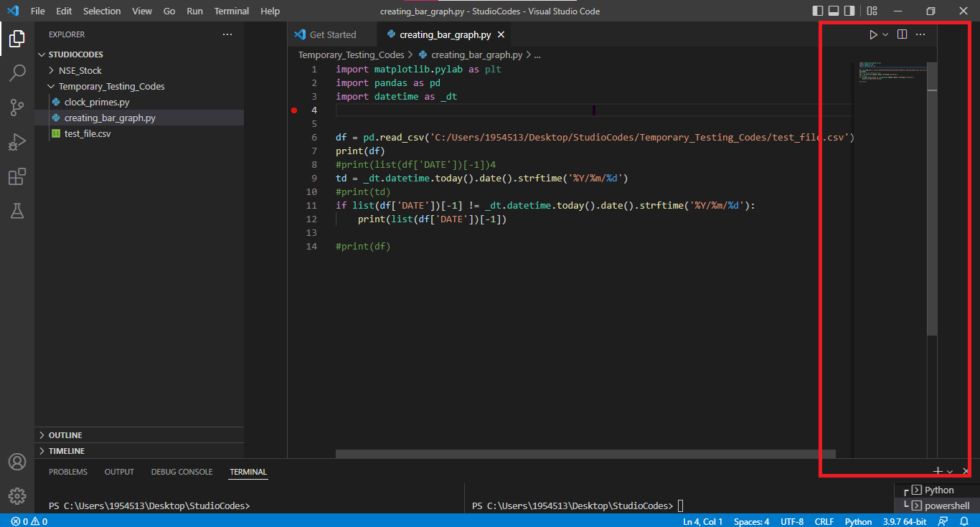This screenshot has height=527, width=980.
Task: Select the Run and Debug icon
Action: point(17,142)
